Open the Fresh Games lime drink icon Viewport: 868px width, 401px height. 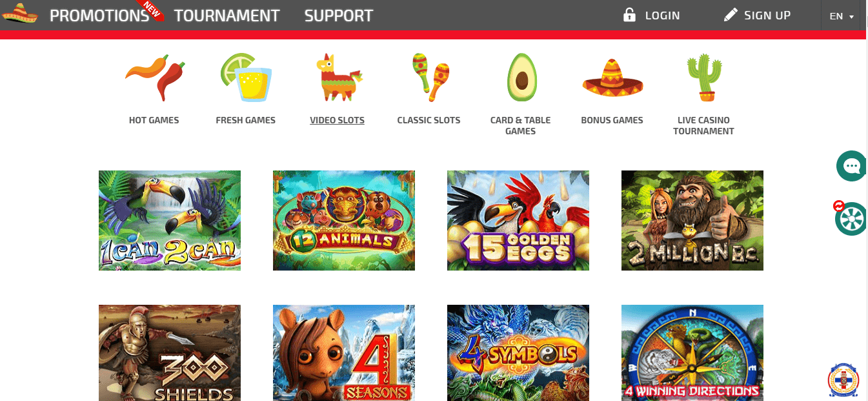pyautogui.click(x=246, y=77)
